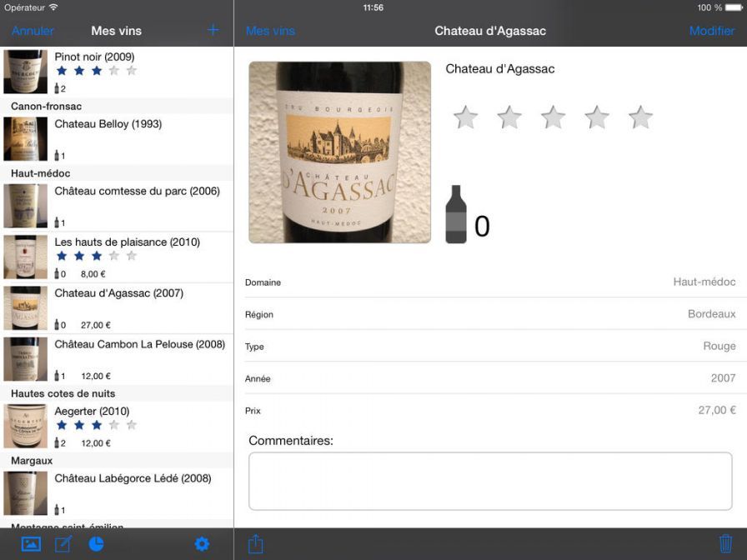Tap the Annuler button above the wine list
Viewport: 747px width, 560px height.
point(33,30)
